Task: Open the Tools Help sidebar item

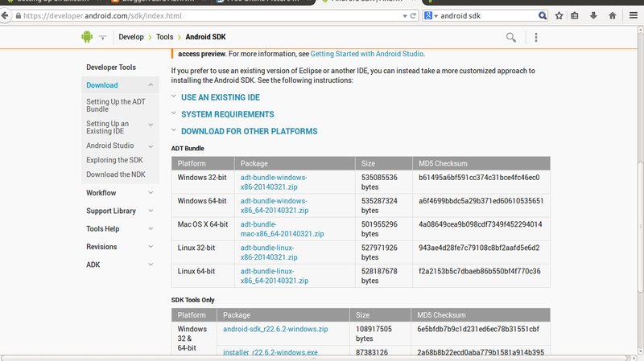Action: [x=103, y=229]
